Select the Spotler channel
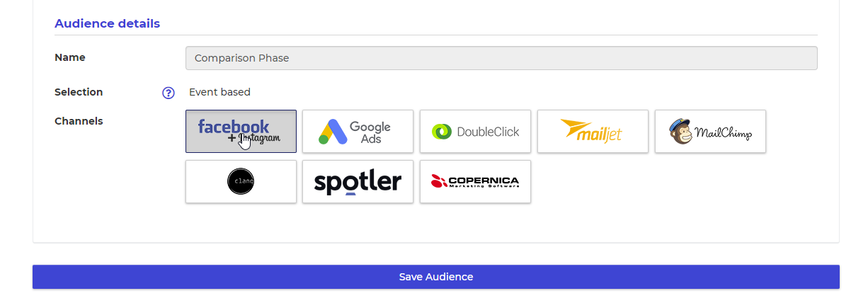This screenshot has width=868, height=303. 358,181
